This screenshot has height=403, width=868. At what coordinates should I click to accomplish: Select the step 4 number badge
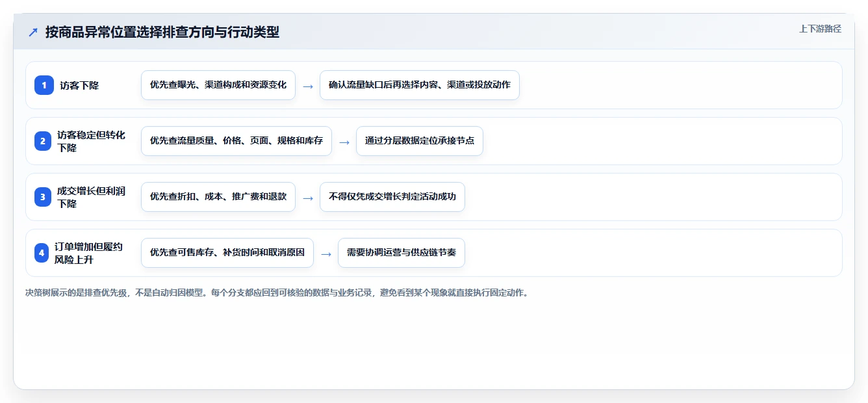(42, 253)
